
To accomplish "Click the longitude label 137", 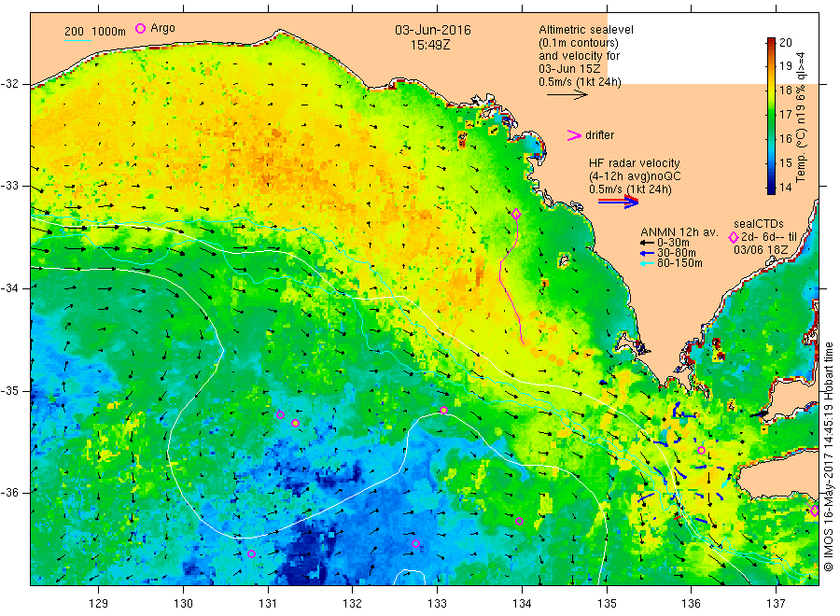I will coord(776,604).
